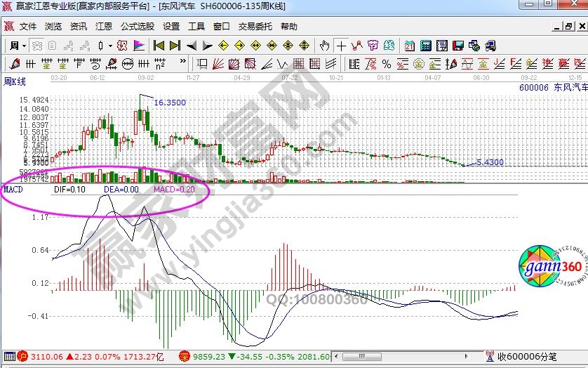The image size is (588, 368).
Task: Click the colored flag distribution icon
Action: coord(139,46)
